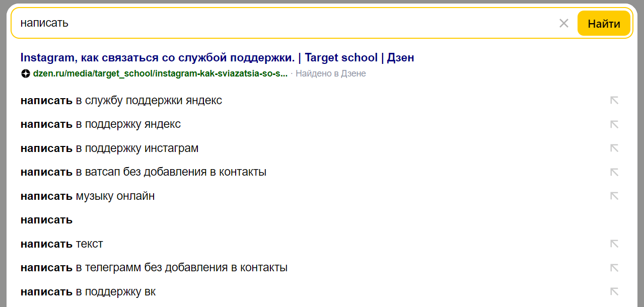Click the Dzen favicon beside the URL
644x307 pixels.
pos(26,73)
